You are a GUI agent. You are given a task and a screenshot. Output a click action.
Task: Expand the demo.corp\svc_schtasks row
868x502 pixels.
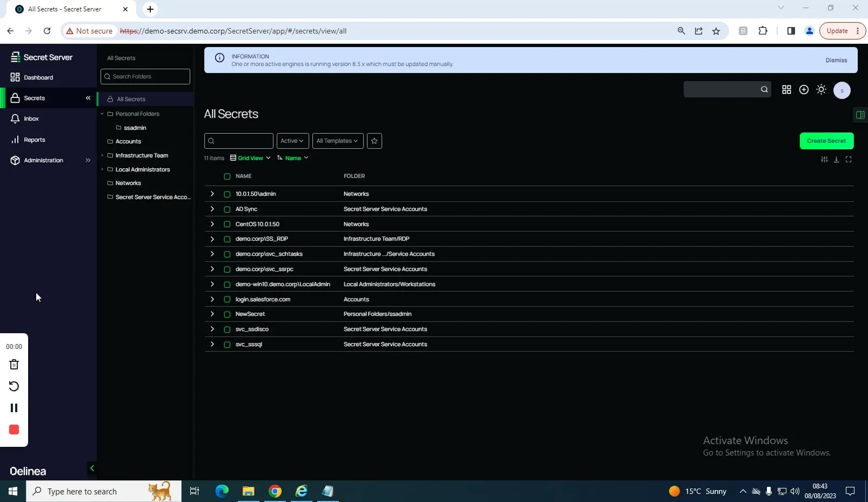pyautogui.click(x=212, y=254)
